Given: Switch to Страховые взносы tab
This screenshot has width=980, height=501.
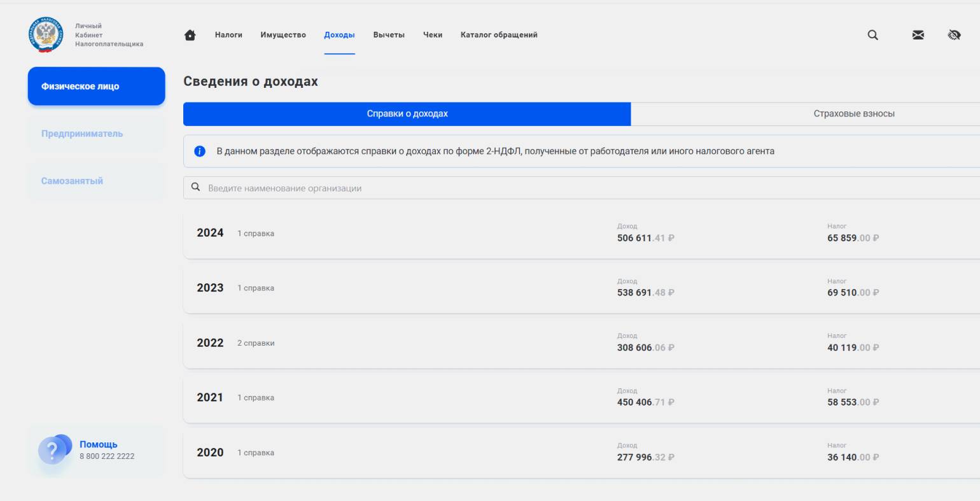Looking at the screenshot, I should (x=853, y=114).
